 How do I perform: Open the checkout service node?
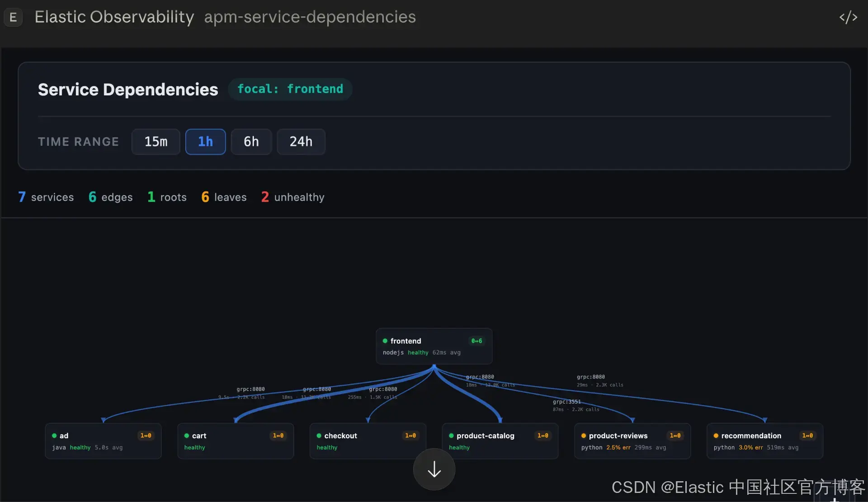pos(368,441)
